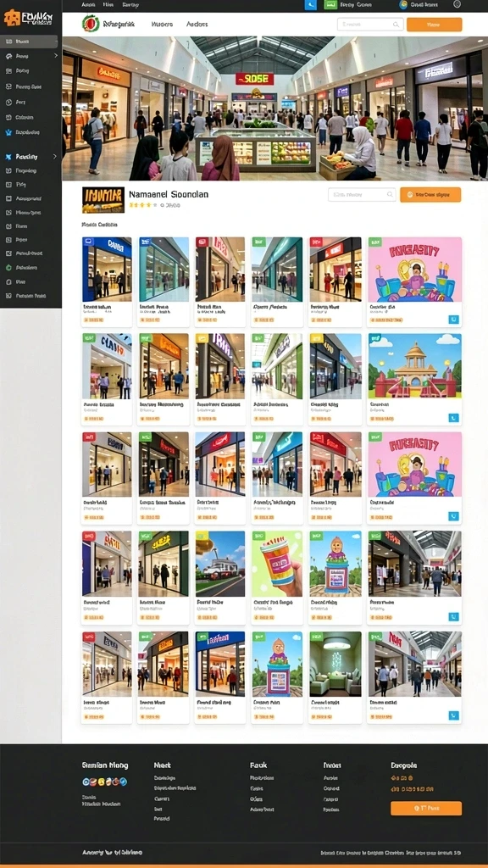Click the orange button in the page header
This screenshot has width=488, height=868.
(x=435, y=25)
